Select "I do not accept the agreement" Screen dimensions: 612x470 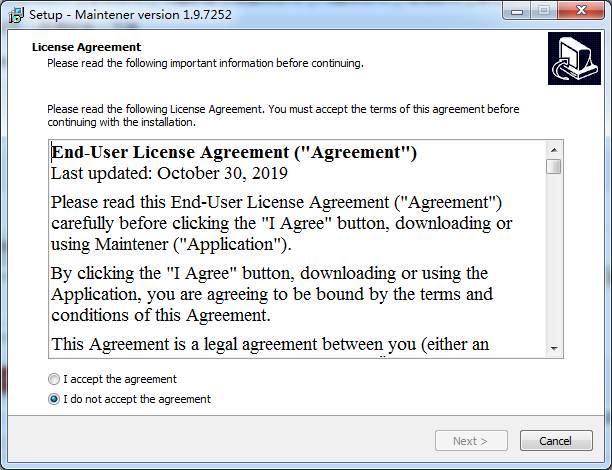[53, 399]
